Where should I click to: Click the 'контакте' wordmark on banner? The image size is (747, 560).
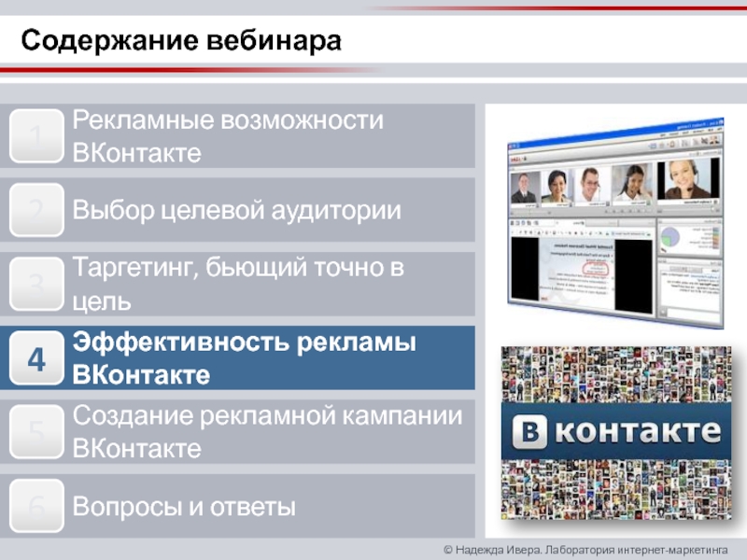tap(639, 431)
